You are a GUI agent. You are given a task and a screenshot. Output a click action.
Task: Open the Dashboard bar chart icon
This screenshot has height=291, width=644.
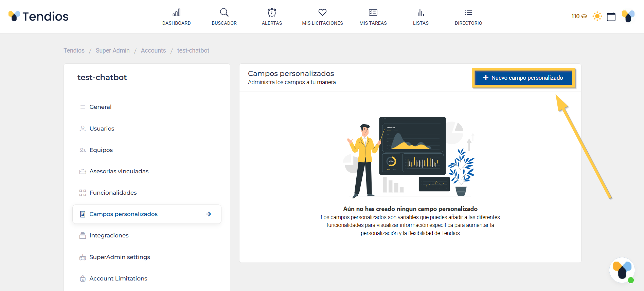[176, 13]
